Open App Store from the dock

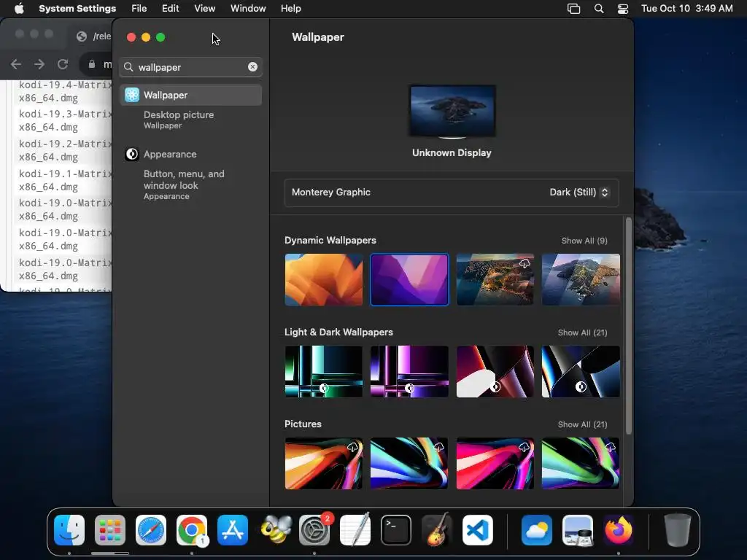click(233, 530)
